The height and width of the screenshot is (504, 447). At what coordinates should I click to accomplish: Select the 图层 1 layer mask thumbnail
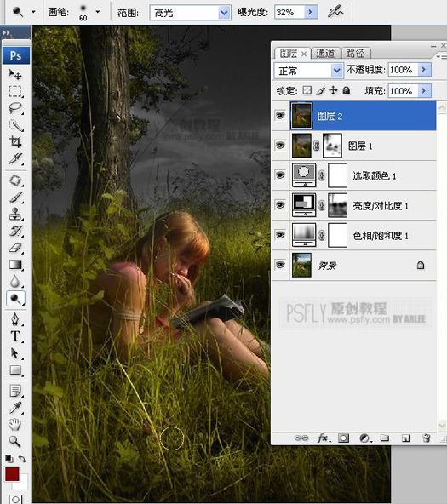(332, 146)
